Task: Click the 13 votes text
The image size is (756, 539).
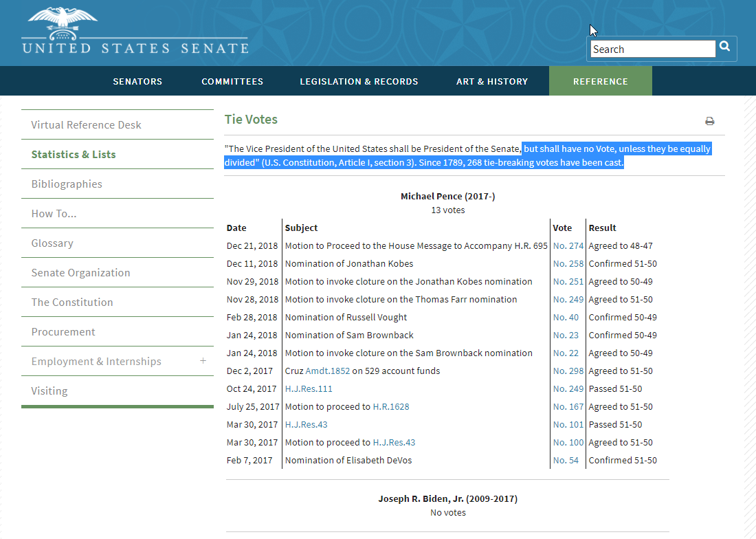Action: point(448,210)
